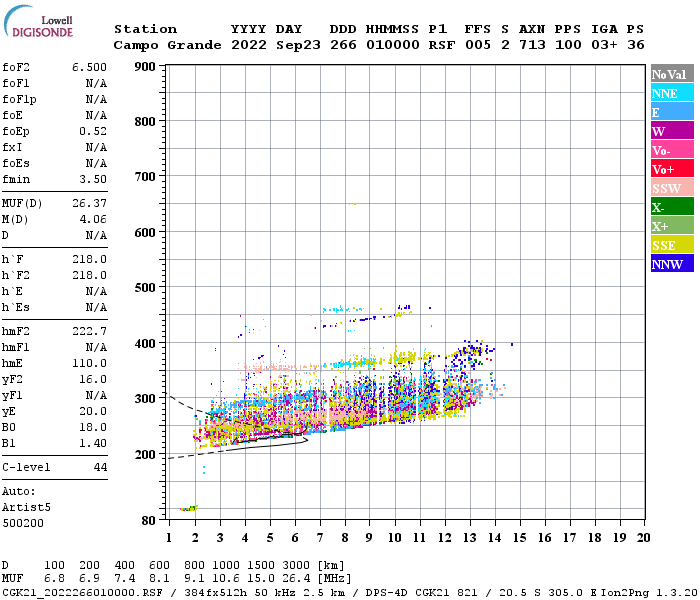The width and height of the screenshot is (700, 600).
Task: Click the Campo Grande station name
Action: click(167, 45)
